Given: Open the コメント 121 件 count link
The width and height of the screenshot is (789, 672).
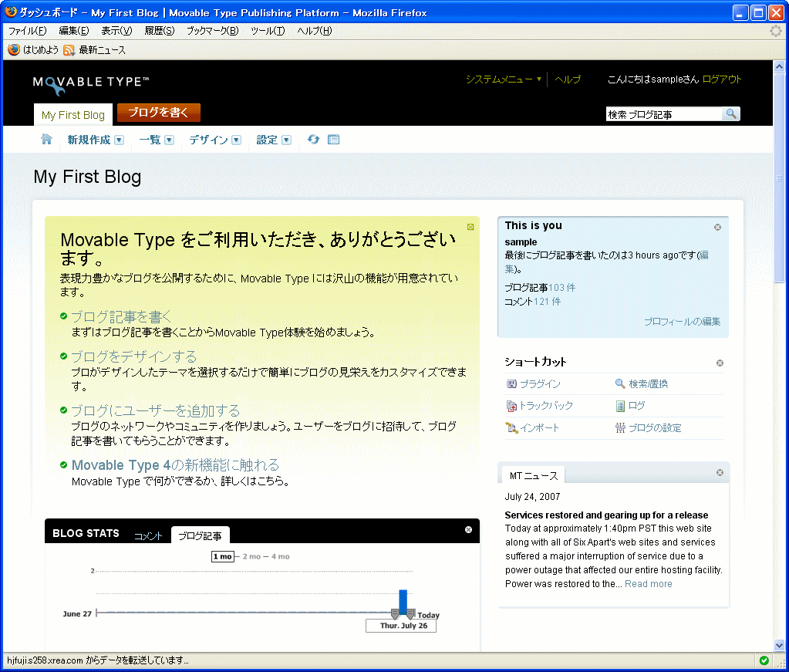Looking at the screenshot, I should click(547, 302).
